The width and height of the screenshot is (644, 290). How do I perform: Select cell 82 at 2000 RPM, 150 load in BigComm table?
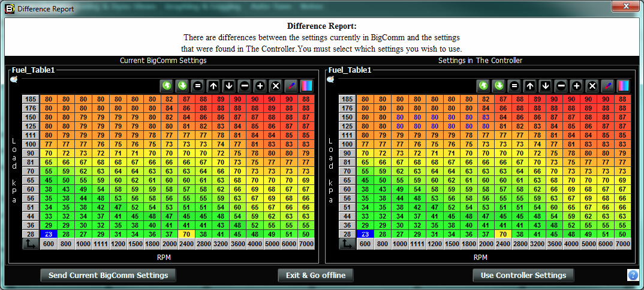[x=169, y=117]
